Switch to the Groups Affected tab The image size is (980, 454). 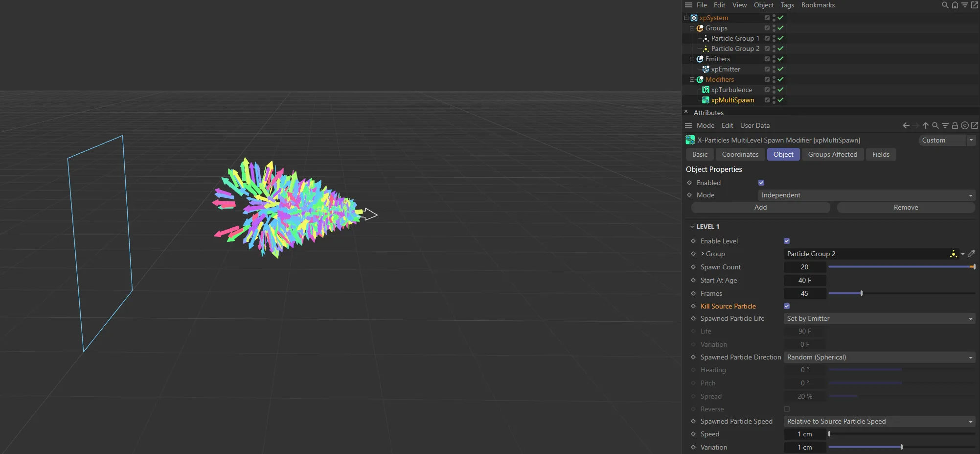point(832,154)
